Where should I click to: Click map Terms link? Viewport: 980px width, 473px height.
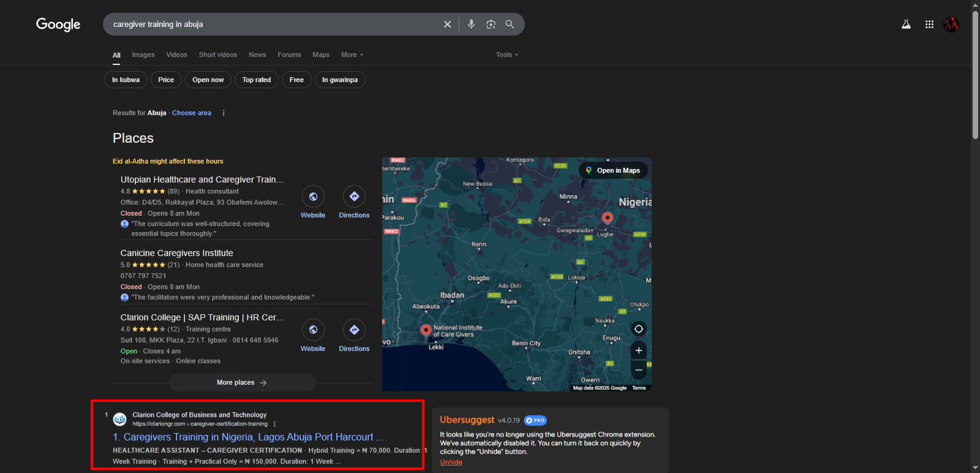(639, 388)
